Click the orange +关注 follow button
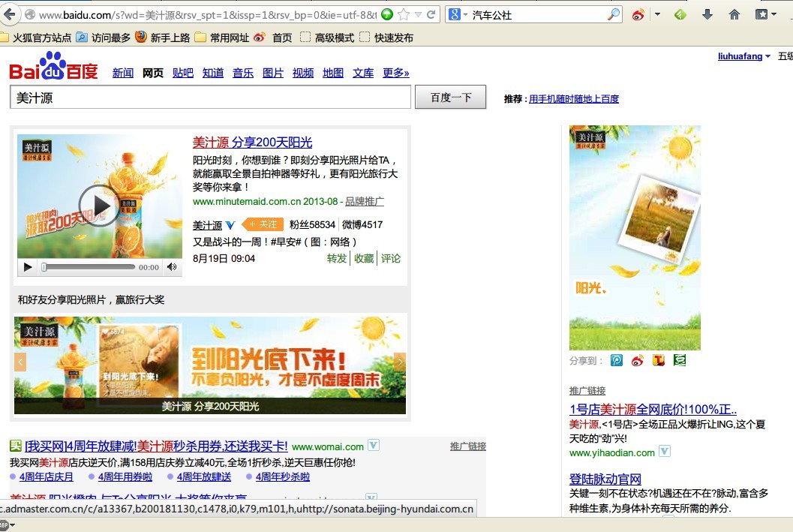 262,224
